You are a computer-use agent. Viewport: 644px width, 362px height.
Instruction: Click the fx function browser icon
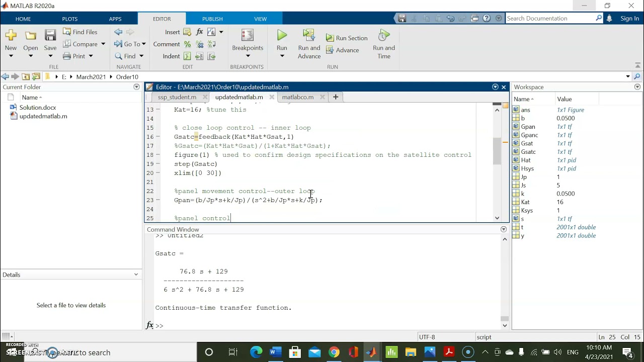pyautogui.click(x=149, y=325)
